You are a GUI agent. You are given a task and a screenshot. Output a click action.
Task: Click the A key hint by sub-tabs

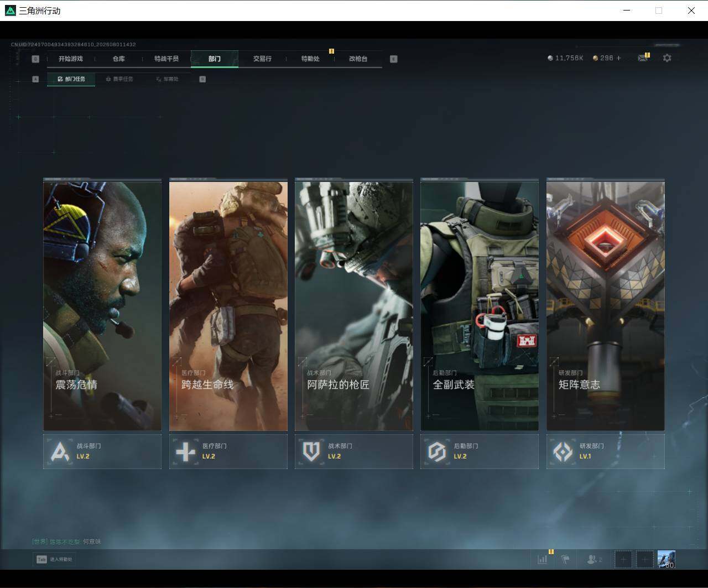[x=35, y=79]
